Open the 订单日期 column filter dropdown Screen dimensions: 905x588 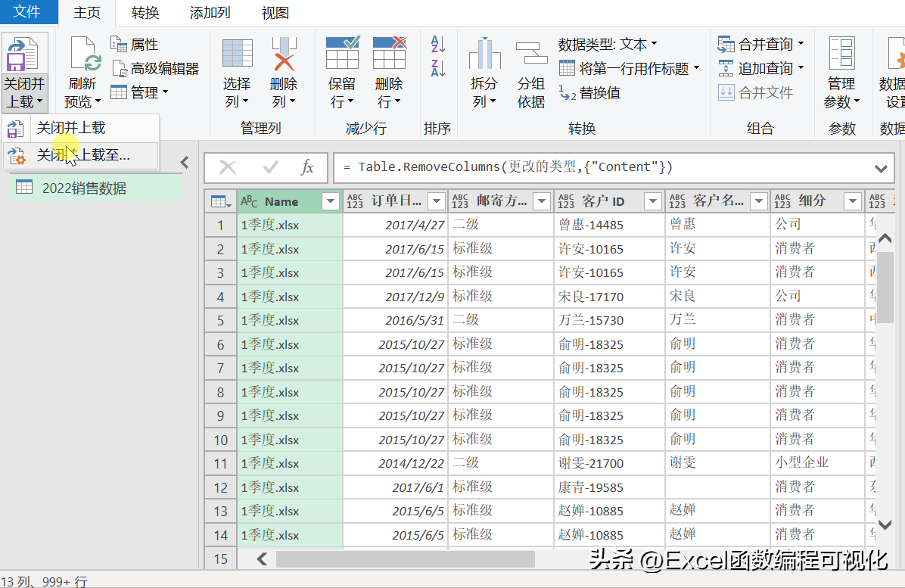(x=437, y=201)
